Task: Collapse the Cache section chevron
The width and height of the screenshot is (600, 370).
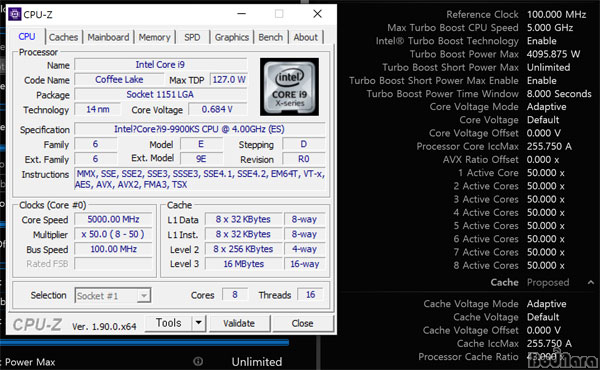Action: [591, 282]
